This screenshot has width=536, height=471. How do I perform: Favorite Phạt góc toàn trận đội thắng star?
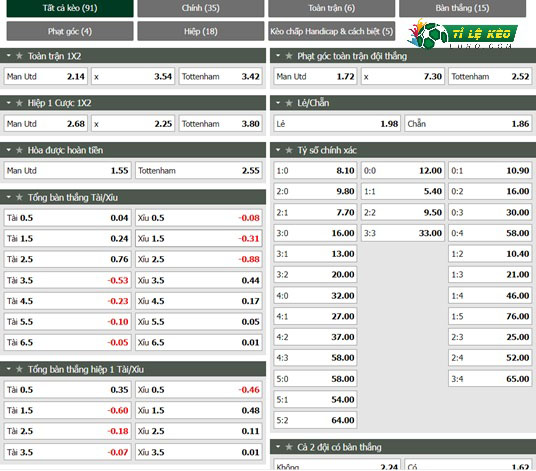pos(289,56)
